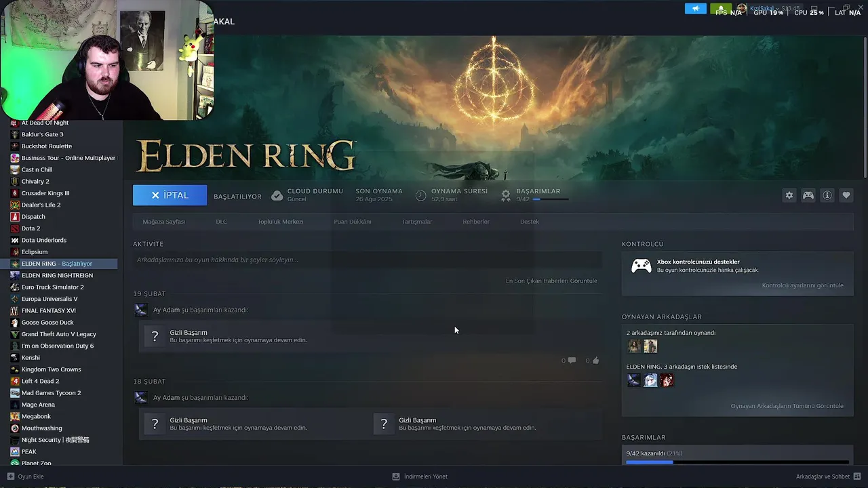The width and height of the screenshot is (868, 488).
Task: Click the İndirmeleri Yönet label
Action: [425, 476]
